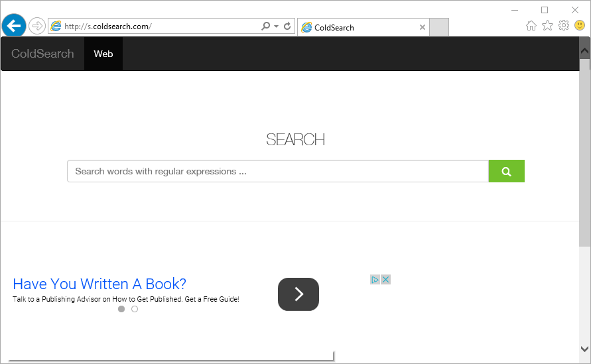Select the first ad carousel dot
This screenshot has width=591, height=364.
[x=121, y=309]
